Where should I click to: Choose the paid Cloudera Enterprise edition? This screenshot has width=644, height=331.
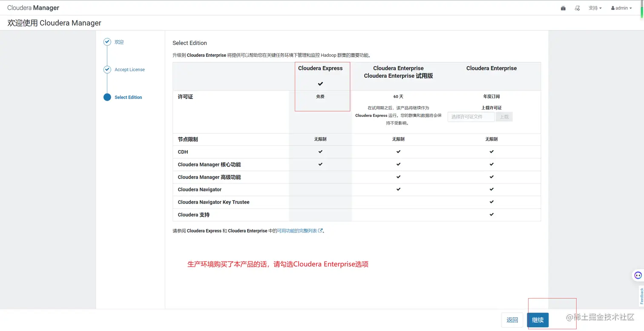(x=492, y=68)
